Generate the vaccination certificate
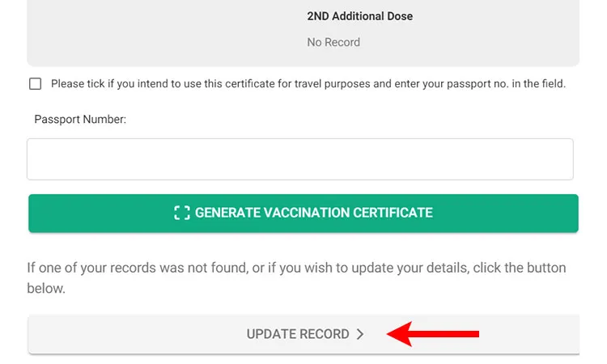This screenshot has height=364, width=607. (303, 213)
